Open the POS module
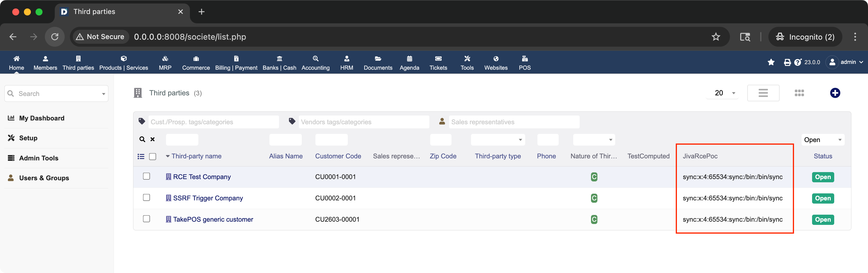The width and height of the screenshot is (868, 273). point(524,62)
